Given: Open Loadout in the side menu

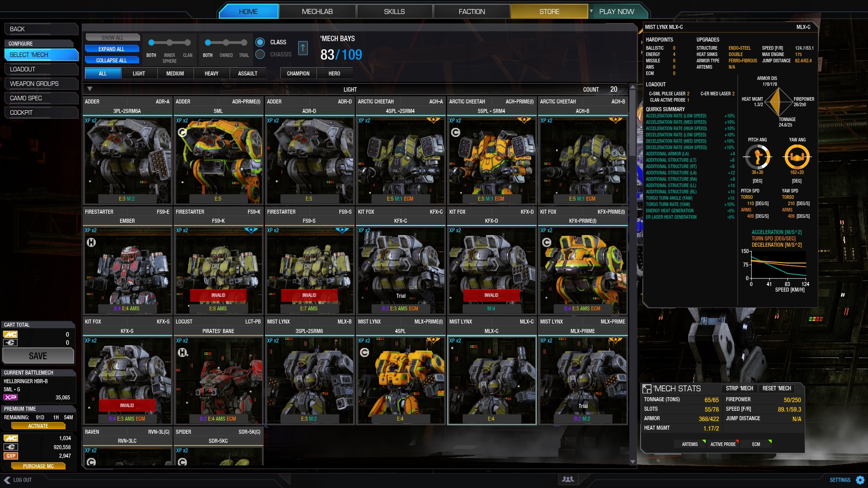Looking at the screenshot, I should (x=41, y=69).
